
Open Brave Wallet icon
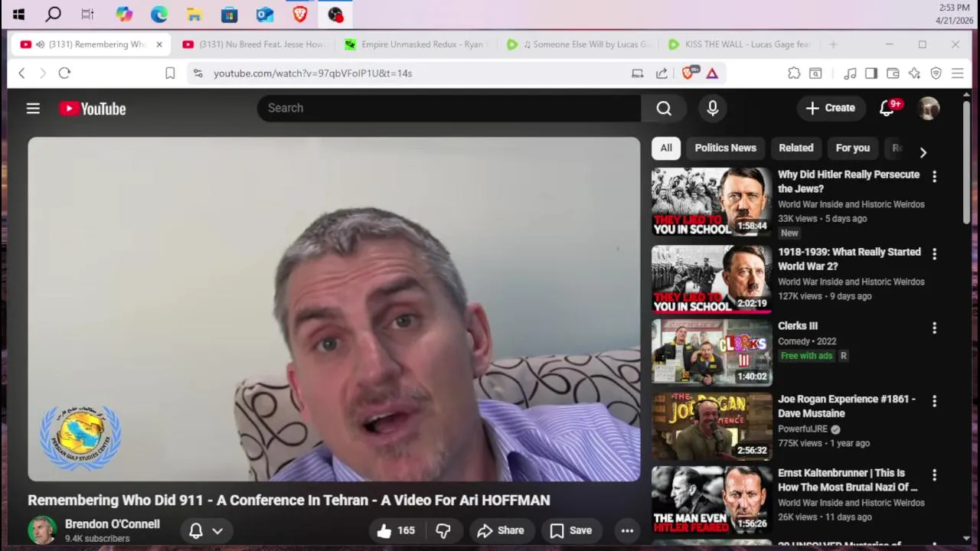pos(893,73)
